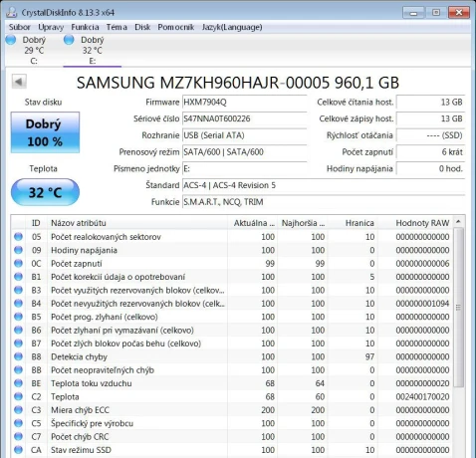Click the Hranica column header
The image size is (476, 458).
[353, 223]
